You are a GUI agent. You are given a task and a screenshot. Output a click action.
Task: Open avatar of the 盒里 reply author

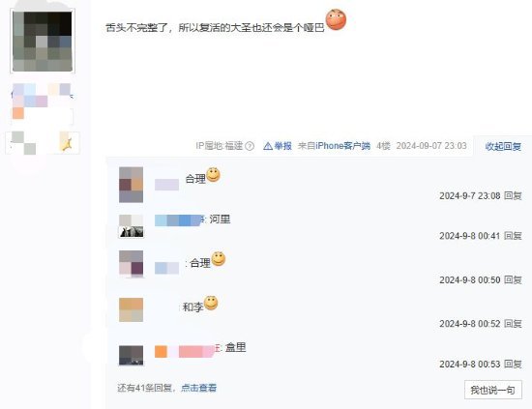pos(131,356)
